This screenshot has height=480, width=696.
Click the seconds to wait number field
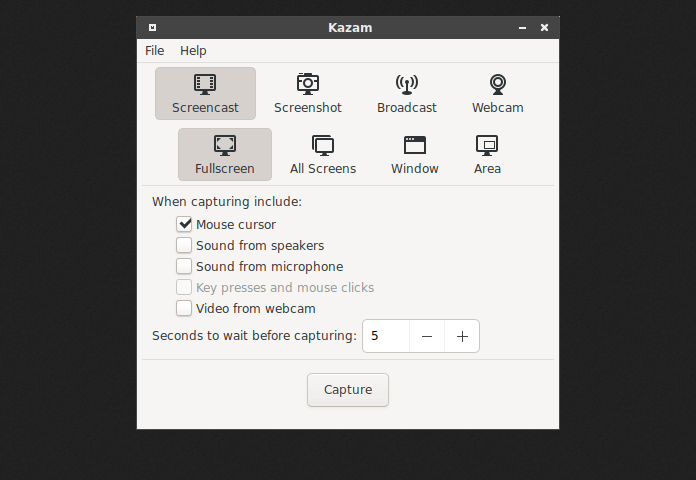pos(386,336)
